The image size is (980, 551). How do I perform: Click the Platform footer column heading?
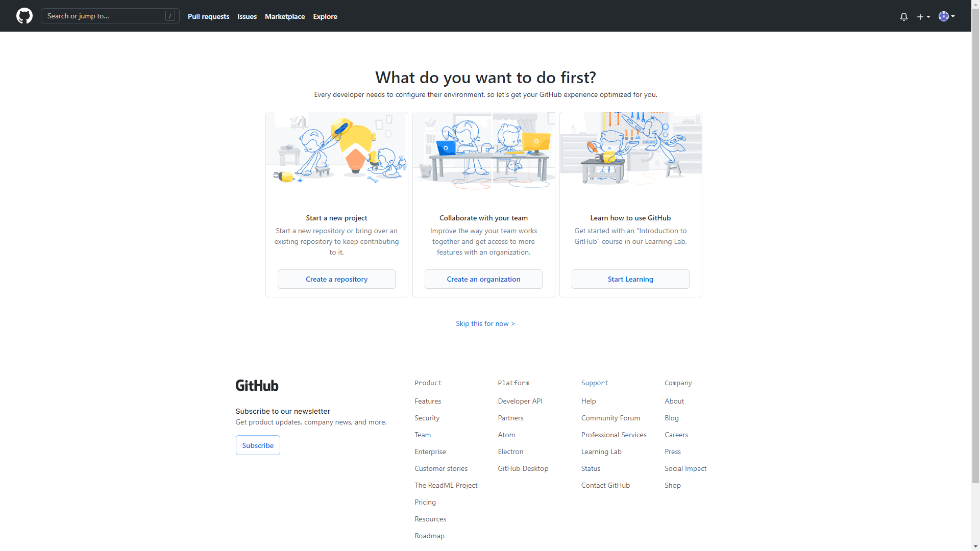[x=513, y=383]
